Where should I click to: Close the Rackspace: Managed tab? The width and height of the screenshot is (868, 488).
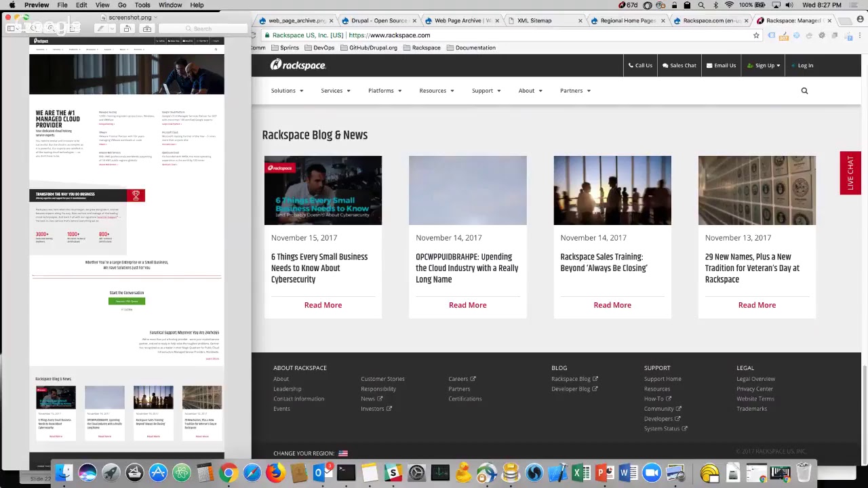829,20
